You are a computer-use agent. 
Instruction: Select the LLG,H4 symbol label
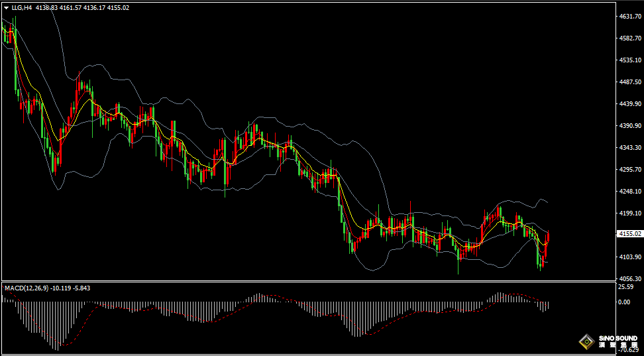[21, 7]
